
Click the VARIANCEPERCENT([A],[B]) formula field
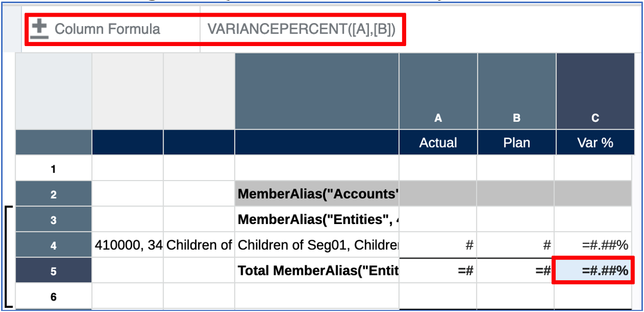[x=301, y=29]
